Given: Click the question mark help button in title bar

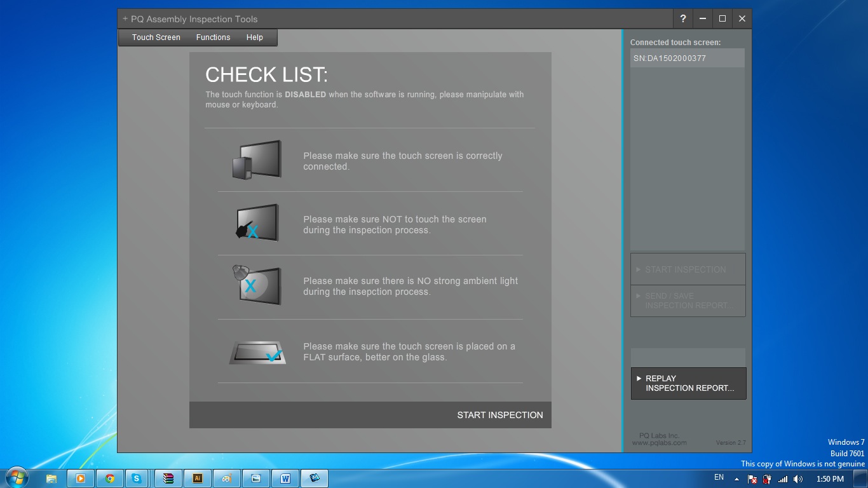Looking at the screenshot, I should pyautogui.click(x=683, y=18).
